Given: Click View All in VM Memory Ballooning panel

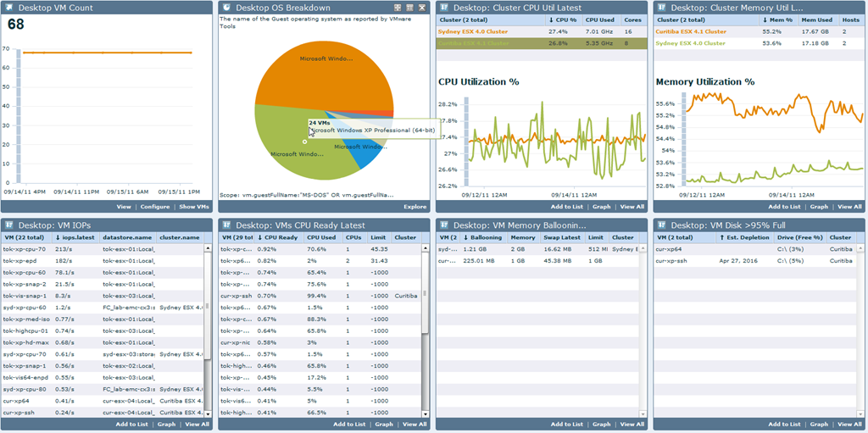Looking at the screenshot, I should [632, 425].
